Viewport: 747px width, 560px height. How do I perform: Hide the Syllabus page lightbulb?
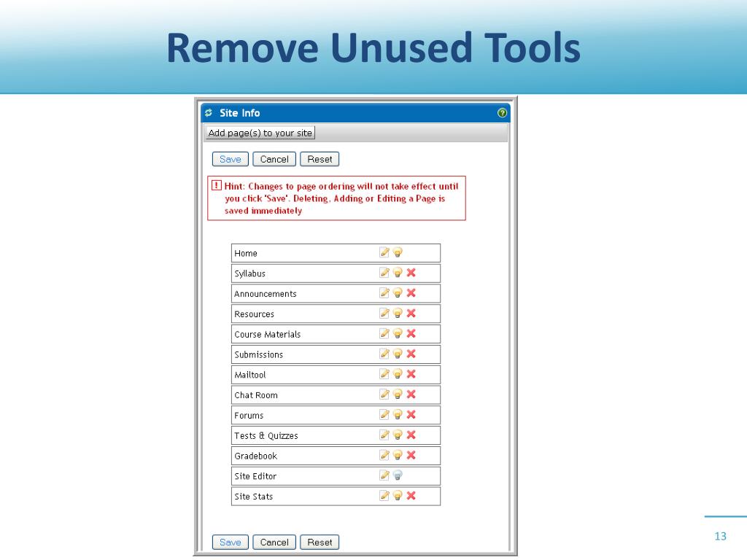(398, 273)
